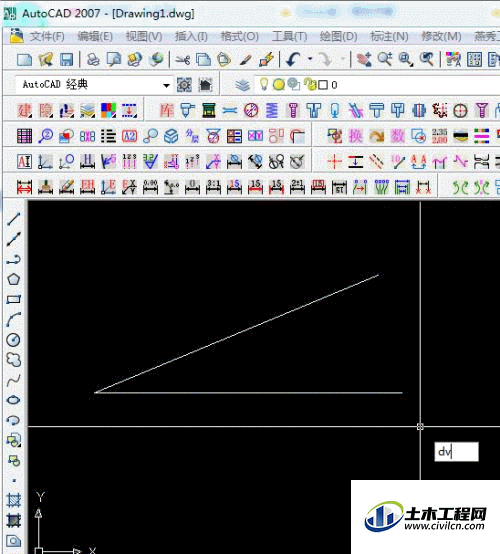Click the Match Properties brush icon
500x554 pixels.
pos(245,59)
